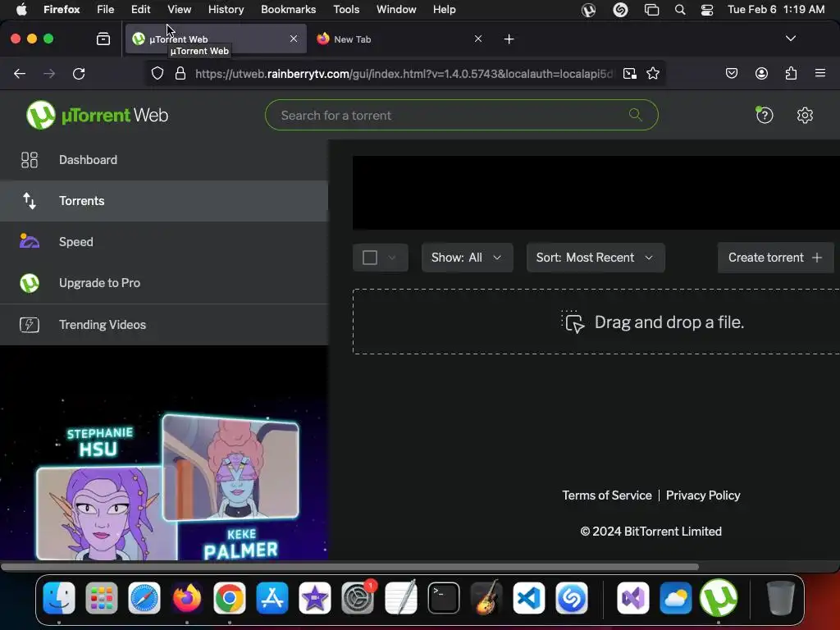The height and width of the screenshot is (630, 840).
Task: Click the search magnifier icon in the torrent search box
Action: pyautogui.click(x=636, y=115)
